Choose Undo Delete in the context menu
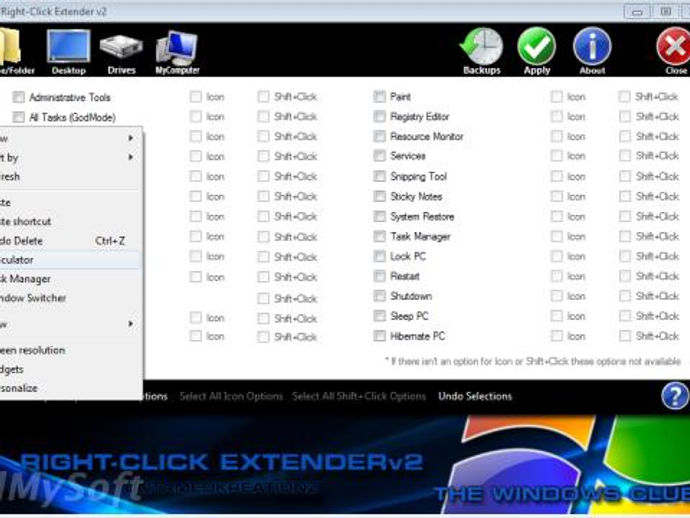690x518 pixels. pos(70,241)
